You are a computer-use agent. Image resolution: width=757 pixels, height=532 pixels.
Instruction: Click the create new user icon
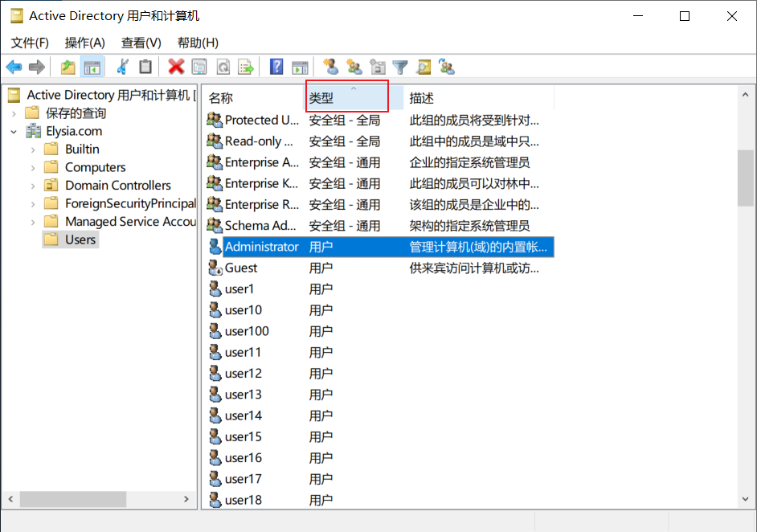[331, 67]
